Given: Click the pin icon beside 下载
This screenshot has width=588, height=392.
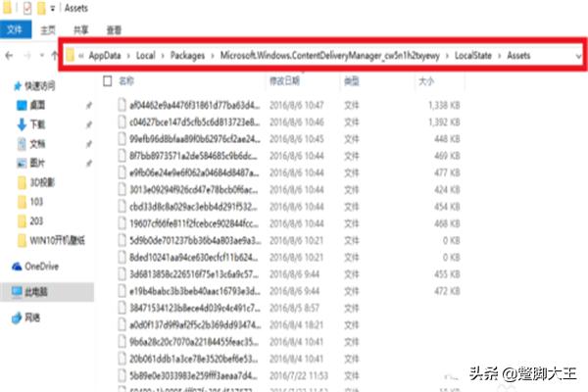Looking at the screenshot, I should click(89, 124).
